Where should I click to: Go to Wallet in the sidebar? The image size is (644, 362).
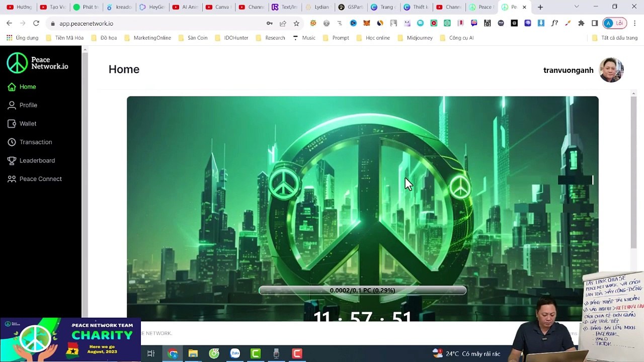tap(22, 124)
